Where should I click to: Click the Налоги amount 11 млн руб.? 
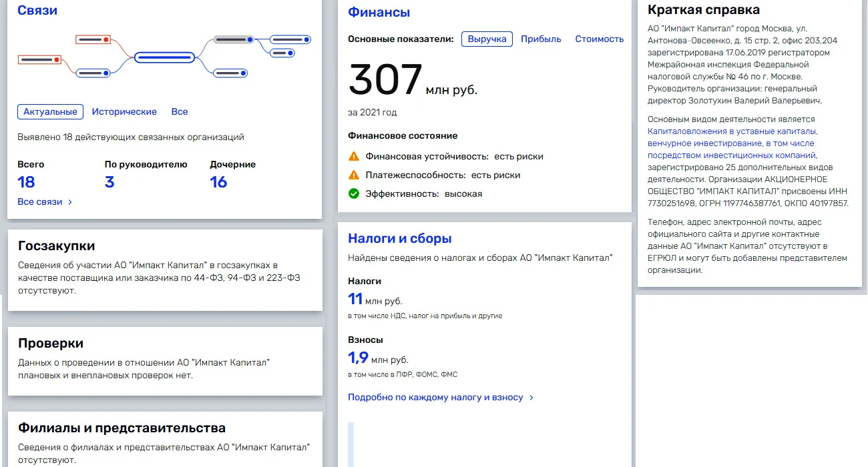[x=375, y=300]
